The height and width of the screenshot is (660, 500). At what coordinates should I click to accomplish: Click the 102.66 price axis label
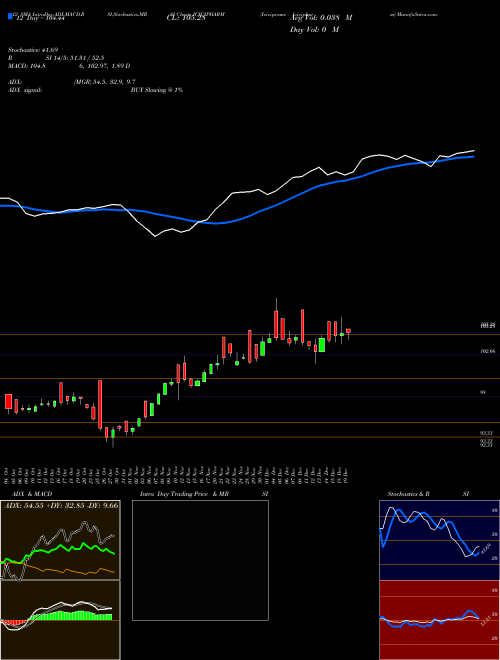[x=487, y=351]
